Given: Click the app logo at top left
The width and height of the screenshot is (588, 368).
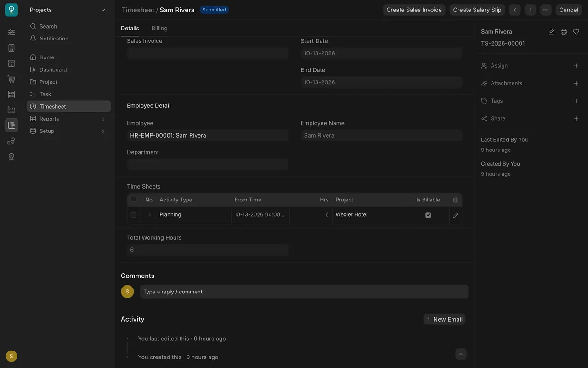Looking at the screenshot, I should pos(11,10).
